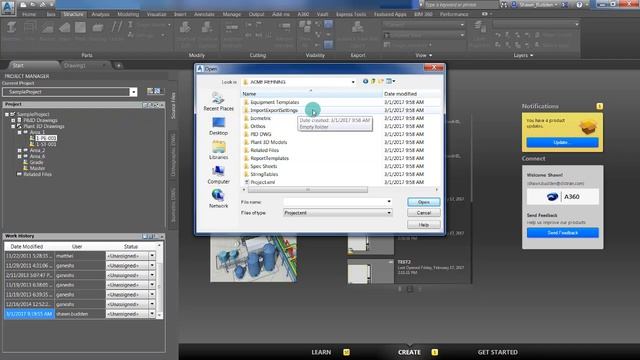Select the Equipment Templates folder
Image resolution: width=640 pixels, height=360 pixels.
275,102
